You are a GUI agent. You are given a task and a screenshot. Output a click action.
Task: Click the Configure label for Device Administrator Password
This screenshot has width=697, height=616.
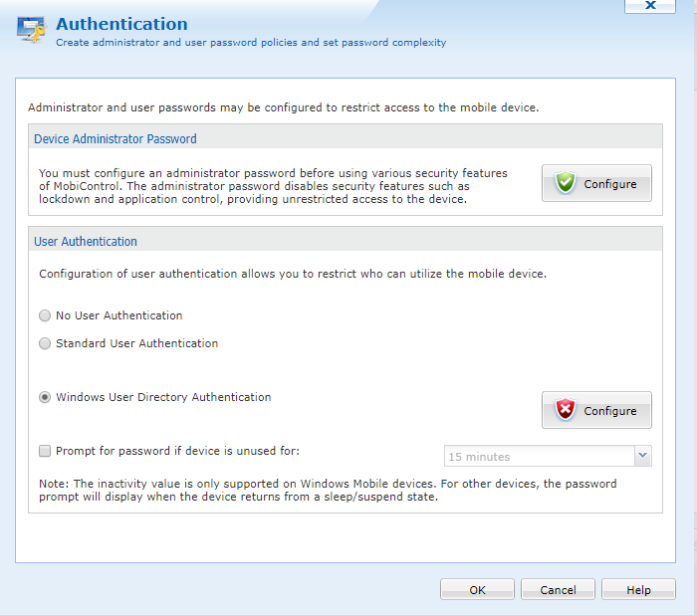tap(609, 184)
